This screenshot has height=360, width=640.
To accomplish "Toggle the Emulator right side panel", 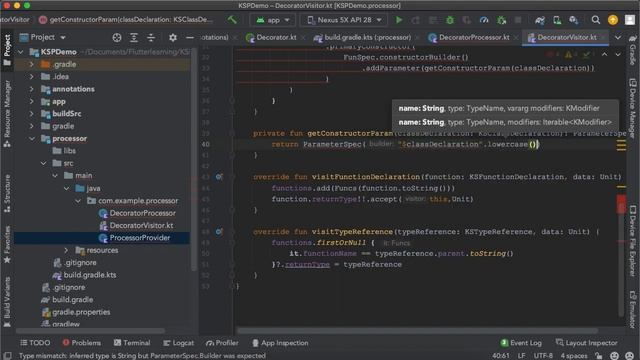I will [x=633, y=309].
